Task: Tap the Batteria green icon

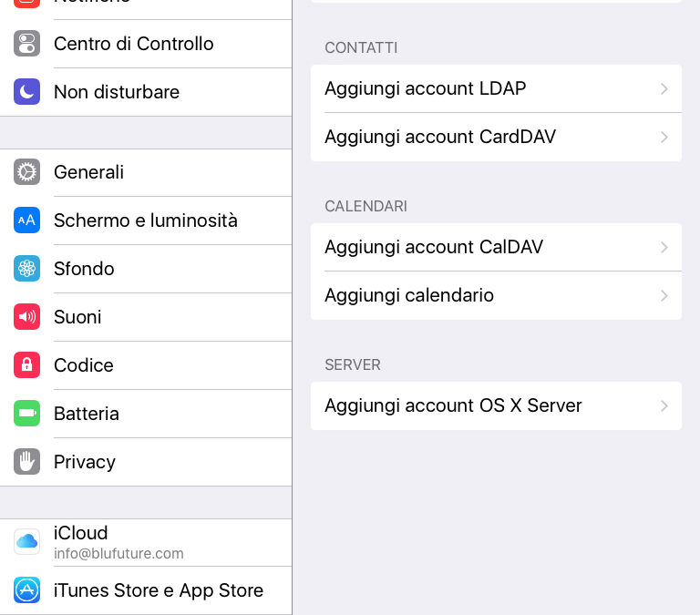Action: [x=26, y=414]
